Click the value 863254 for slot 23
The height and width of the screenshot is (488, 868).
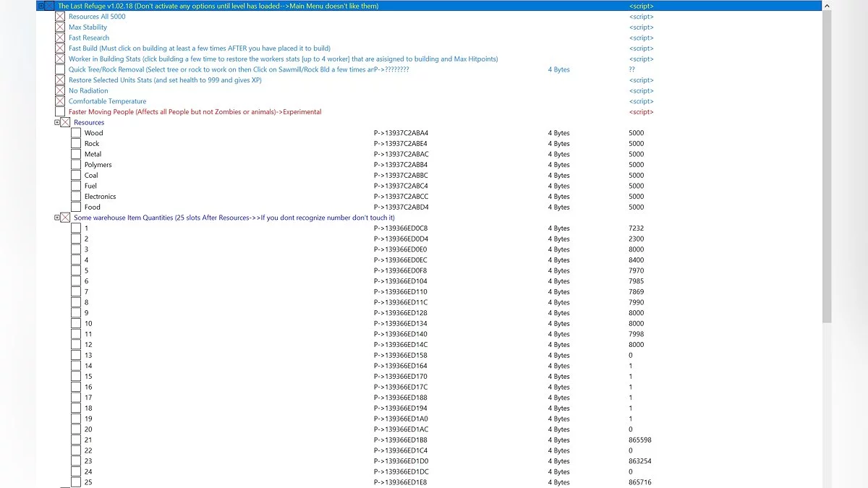(640, 461)
